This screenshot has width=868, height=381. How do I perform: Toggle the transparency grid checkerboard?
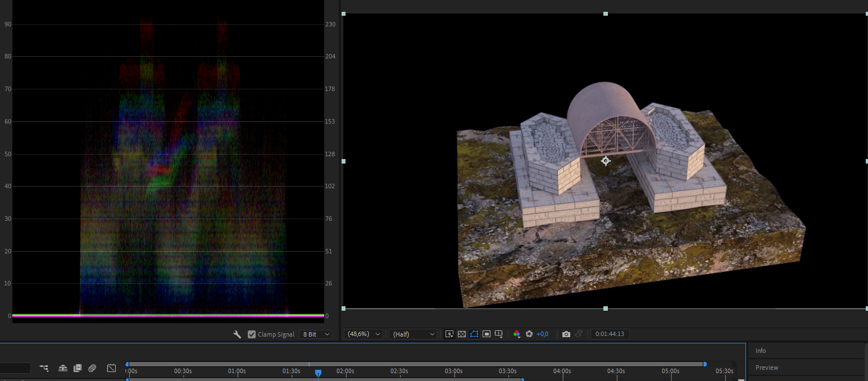click(x=462, y=334)
